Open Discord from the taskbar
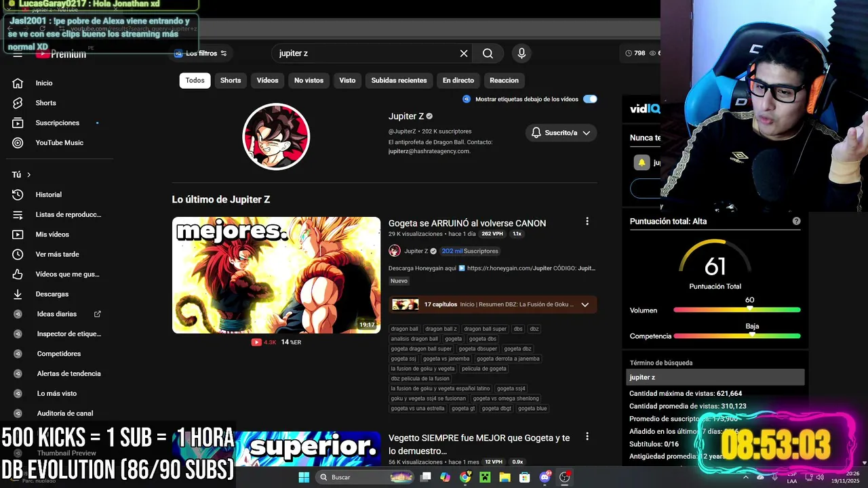 (545, 477)
